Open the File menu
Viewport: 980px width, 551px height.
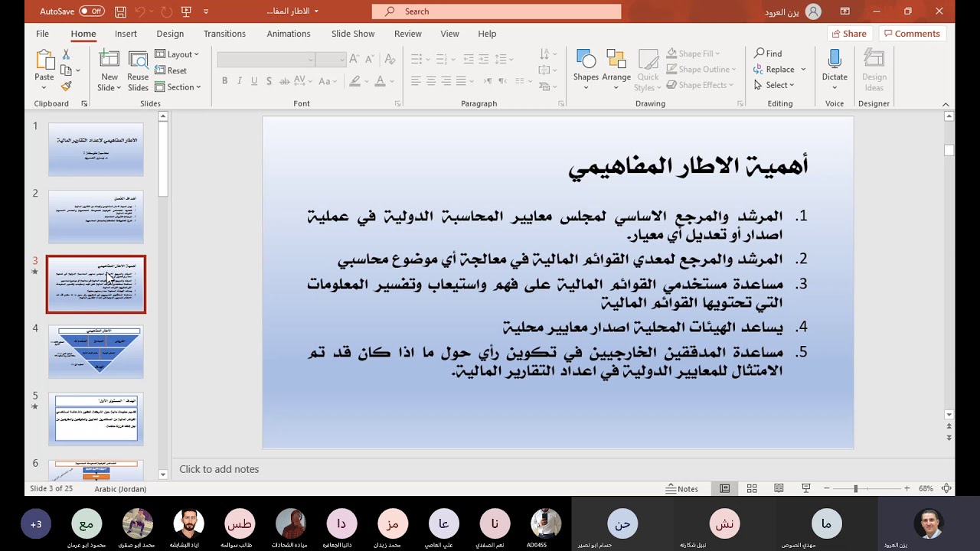[x=42, y=34]
